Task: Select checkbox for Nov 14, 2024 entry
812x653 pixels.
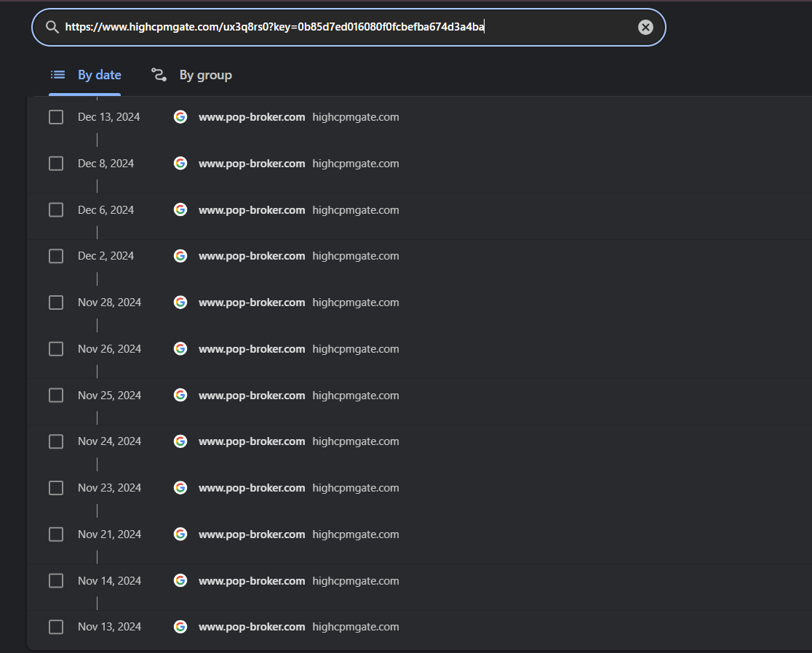Action: point(56,580)
